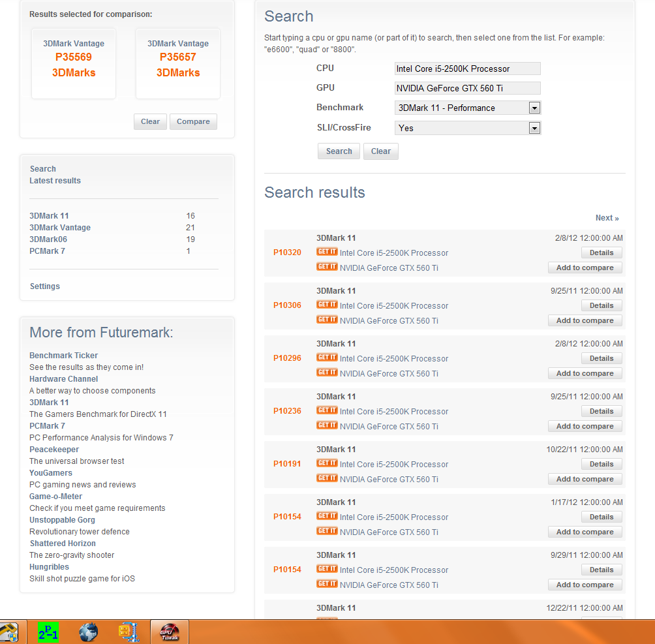Open Details for the 9/29/11 P10154 result
This screenshot has height=644, width=655.
(602, 570)
